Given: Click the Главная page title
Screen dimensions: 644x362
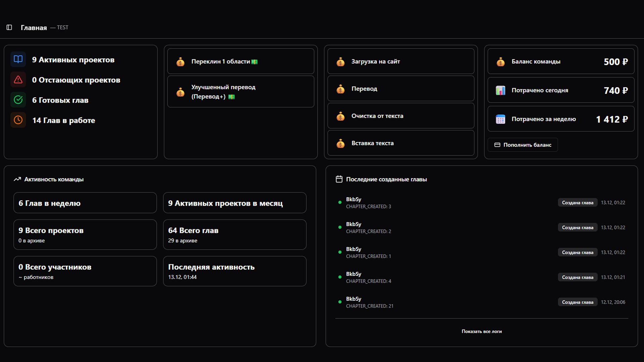Looking at the screenshot, I should tap(34, 28).
